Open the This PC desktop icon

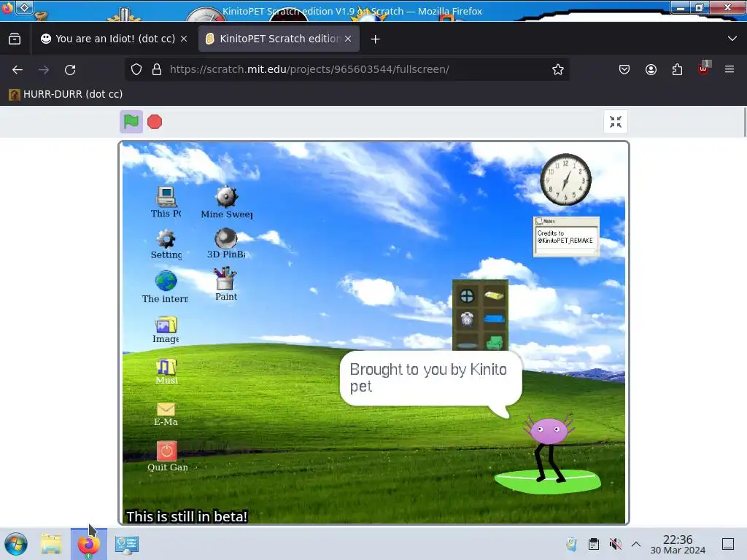(x=166, y=202)
